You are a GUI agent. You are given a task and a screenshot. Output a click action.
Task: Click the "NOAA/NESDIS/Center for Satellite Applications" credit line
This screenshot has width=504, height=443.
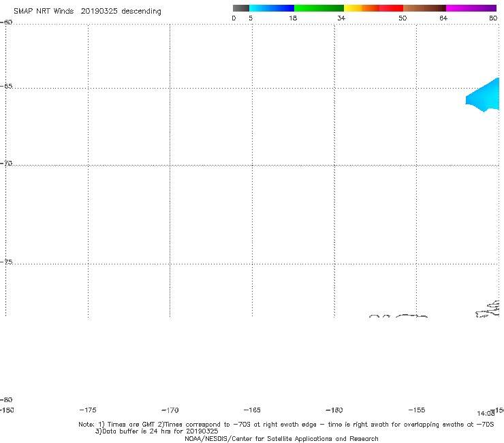click(281, 439)
